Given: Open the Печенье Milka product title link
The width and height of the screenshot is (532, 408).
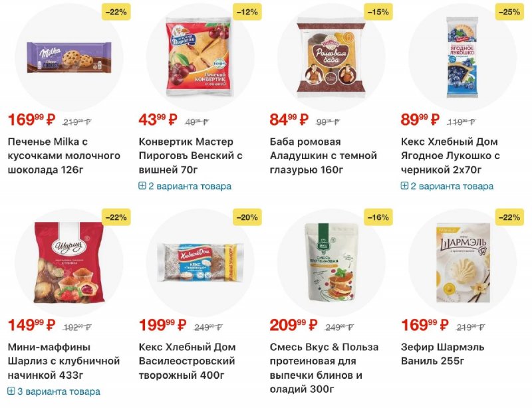Looking at the screenshot, I should pyautogui.click(x=64, y=155).
